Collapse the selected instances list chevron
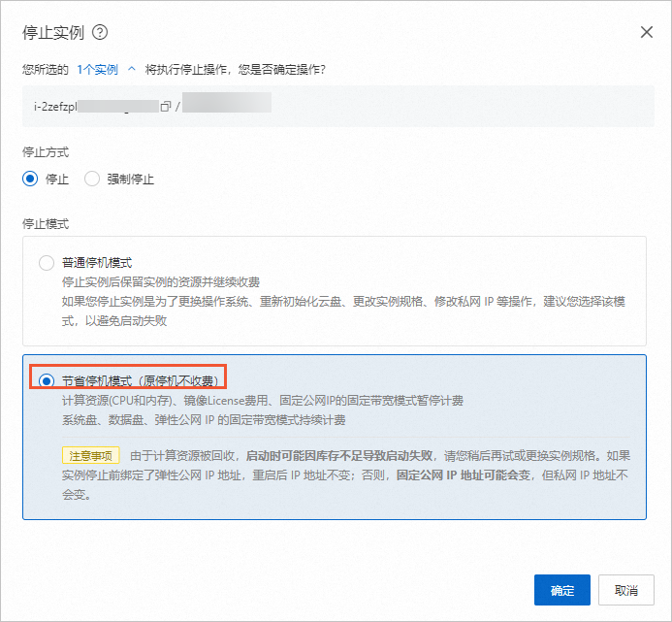 [132, 70]
